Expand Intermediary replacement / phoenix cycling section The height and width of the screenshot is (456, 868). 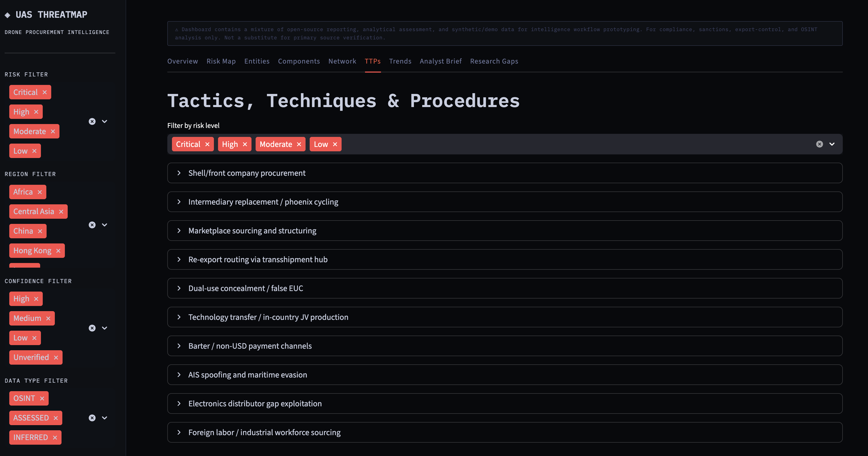pos(505,202)
